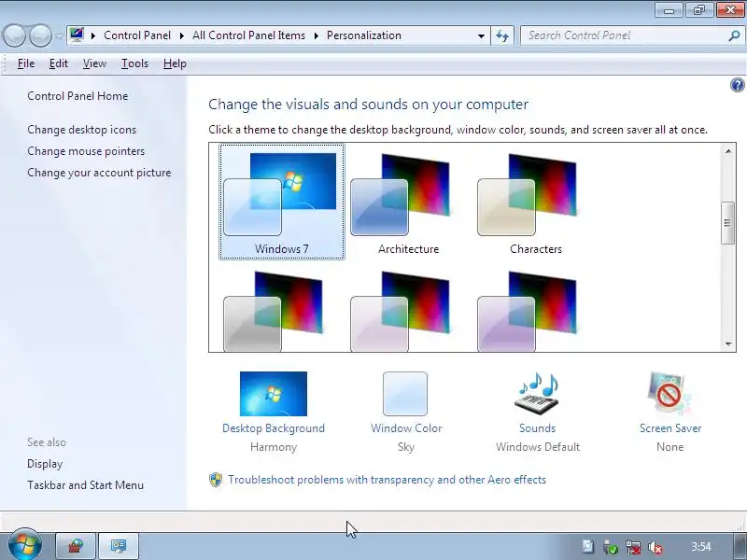Screen dimensions: 747x560
Task: Click the refresh button in address bar
Action: 502,35
